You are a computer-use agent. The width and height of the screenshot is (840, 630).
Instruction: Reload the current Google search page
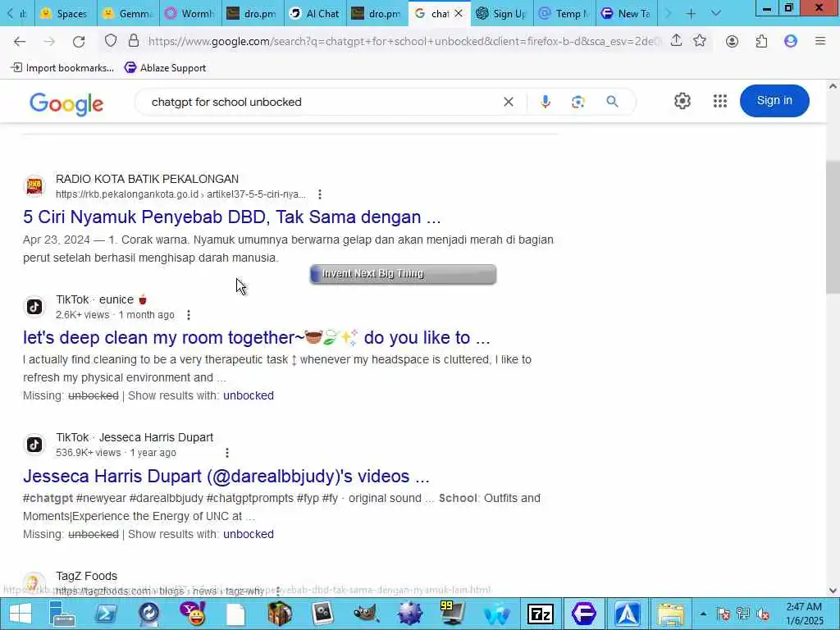point(79,41)
